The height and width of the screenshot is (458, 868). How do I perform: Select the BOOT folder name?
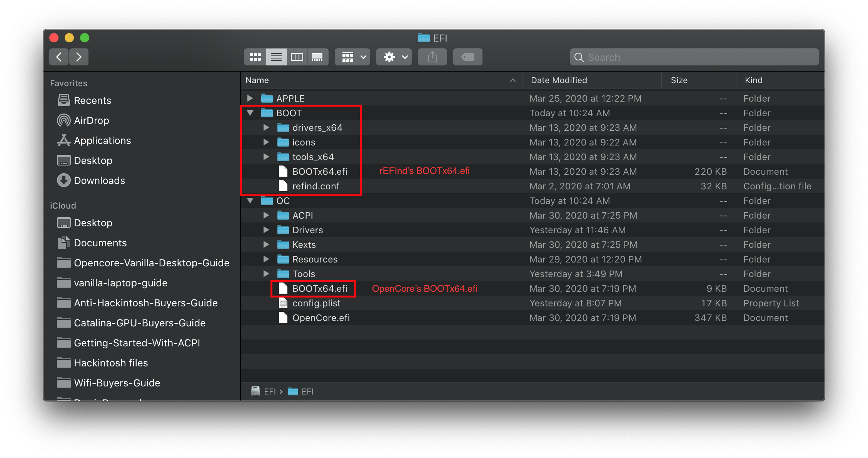(x=289, y=113)
